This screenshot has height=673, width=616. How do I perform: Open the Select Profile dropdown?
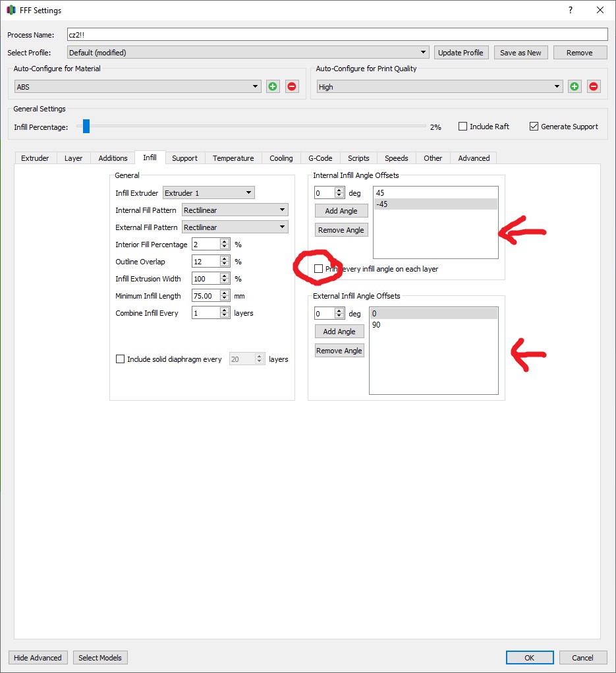click(x=248, y=52)
